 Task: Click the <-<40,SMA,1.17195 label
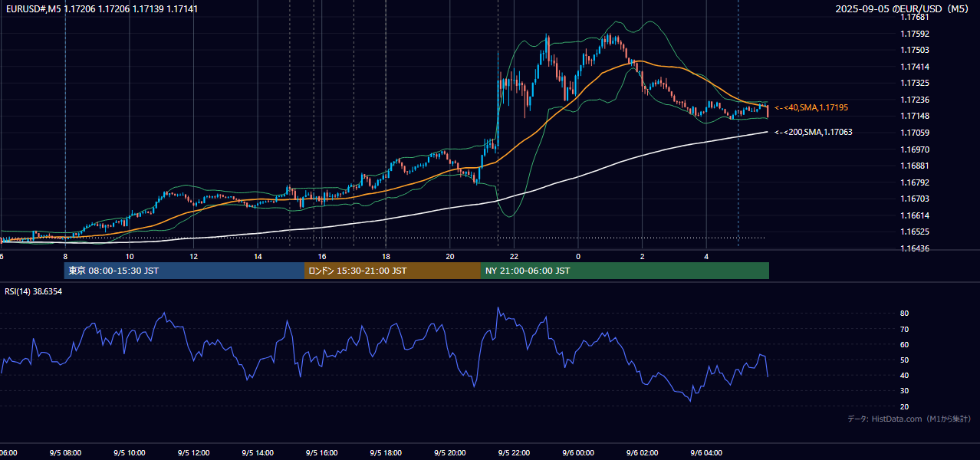pos(811,107)
